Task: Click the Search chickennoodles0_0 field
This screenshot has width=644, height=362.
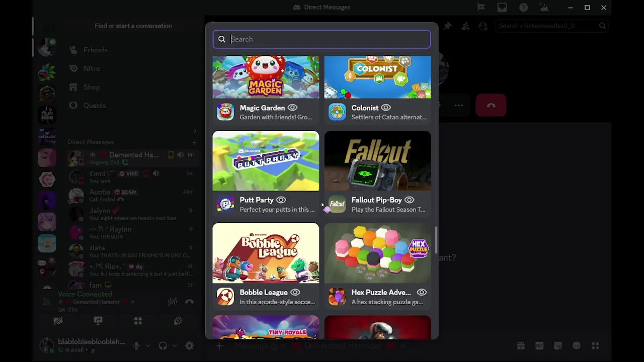Action: click(x=551, y=26)
